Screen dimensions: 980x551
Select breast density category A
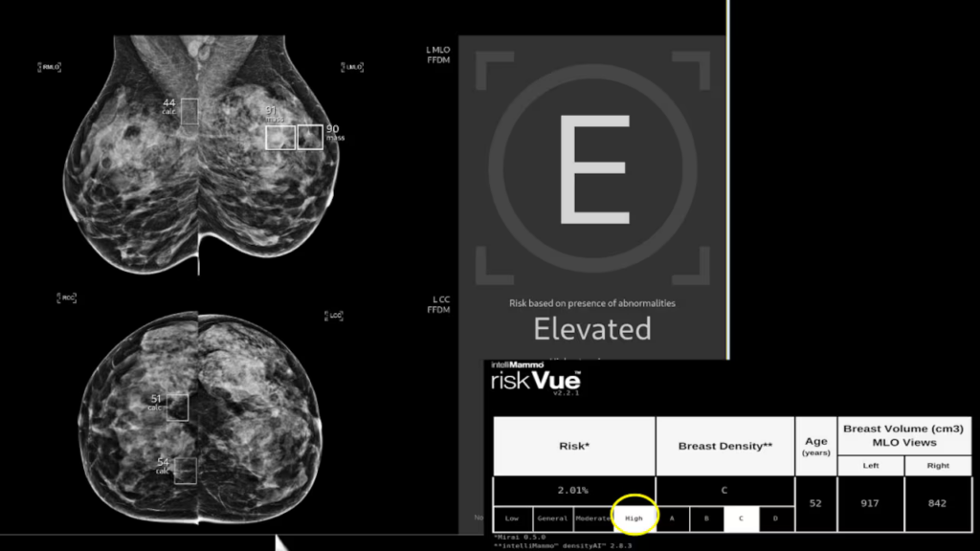coord(673,518)
